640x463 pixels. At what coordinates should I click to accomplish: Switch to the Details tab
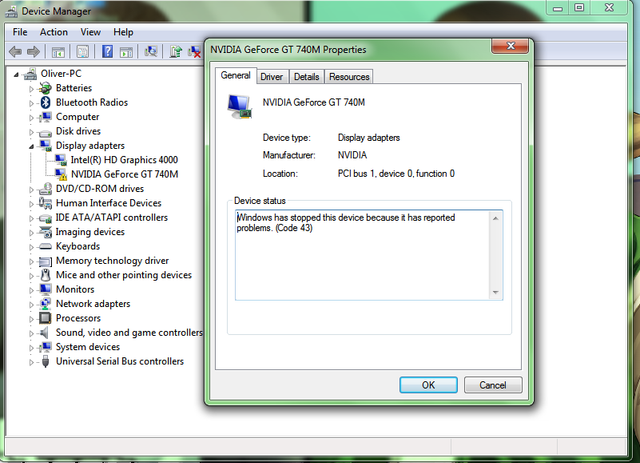tap(307, 77)
